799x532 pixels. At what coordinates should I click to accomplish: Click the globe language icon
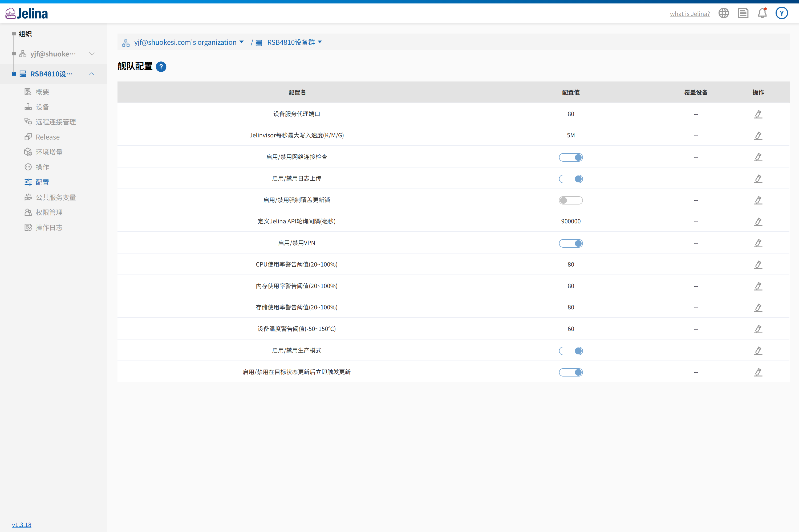click(723, 13)
